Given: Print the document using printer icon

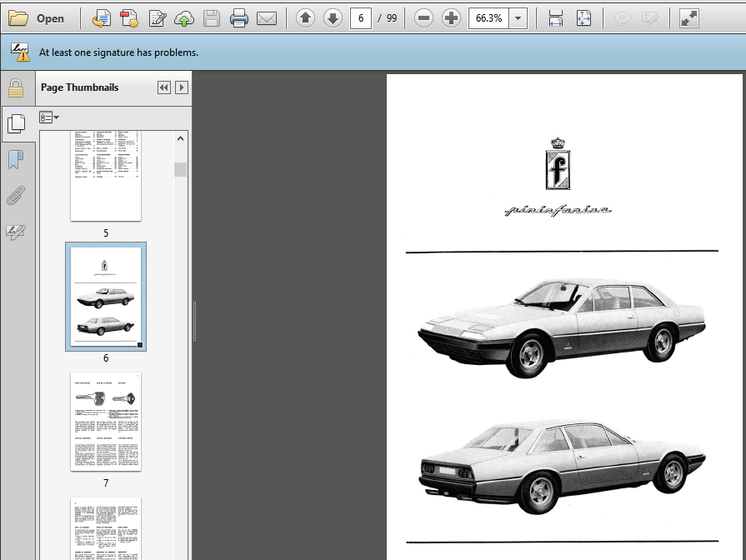Looking at the screenshot, I should [x=239, y=18].
